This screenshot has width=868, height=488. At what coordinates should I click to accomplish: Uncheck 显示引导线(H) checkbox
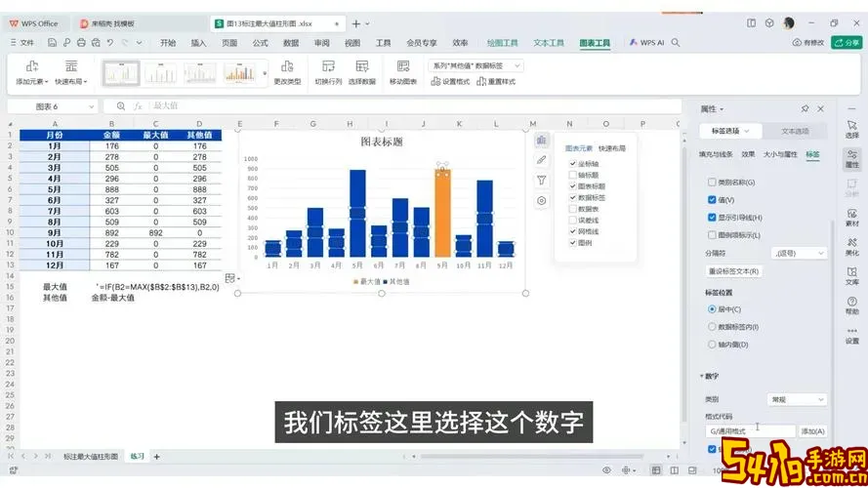[712, 218]
